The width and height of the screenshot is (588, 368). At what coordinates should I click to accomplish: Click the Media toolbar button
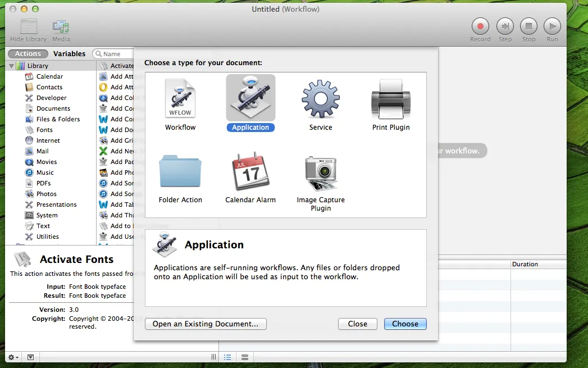[x=61, y=26]
